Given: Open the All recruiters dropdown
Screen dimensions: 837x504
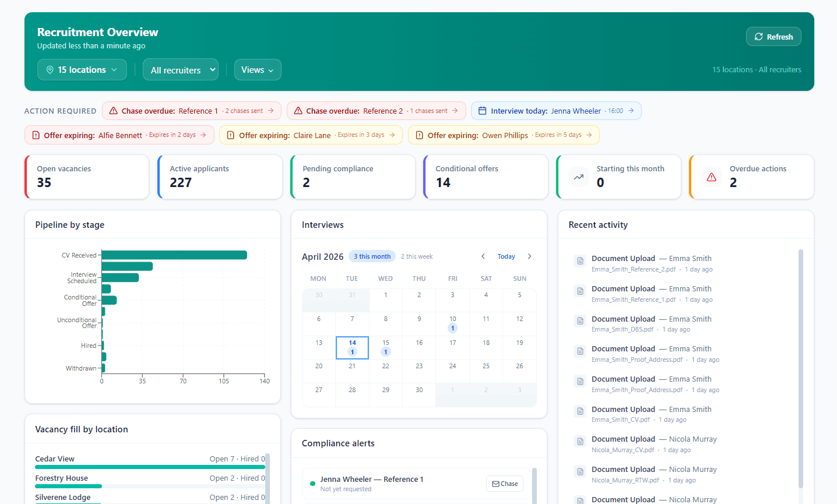Looking at the screenshot, I should [x=180, y=69].
